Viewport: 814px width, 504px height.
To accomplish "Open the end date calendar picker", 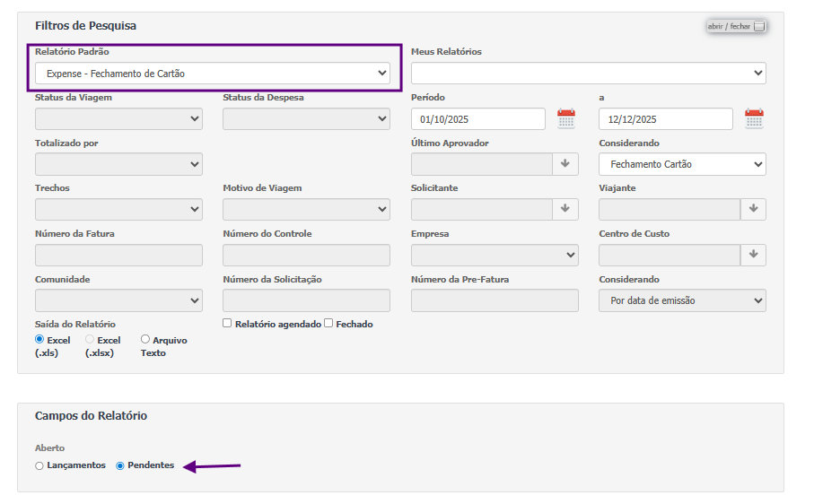I will tap(754, 119).
